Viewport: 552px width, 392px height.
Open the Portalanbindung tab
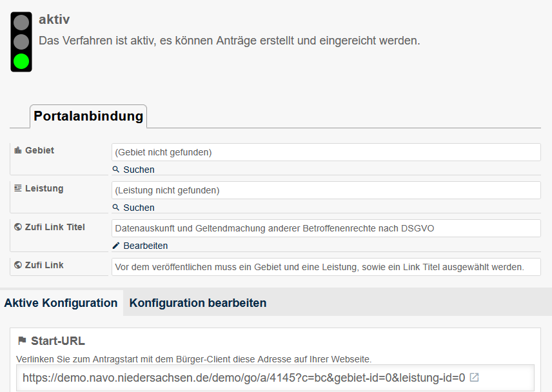coord(88,117)
